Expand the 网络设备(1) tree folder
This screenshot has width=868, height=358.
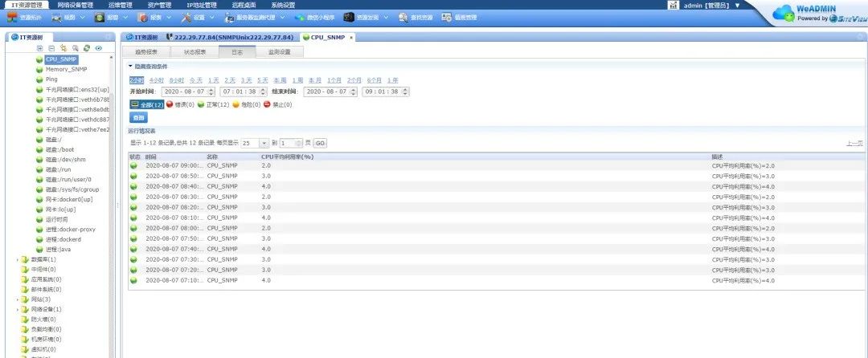tap(17, 309)
